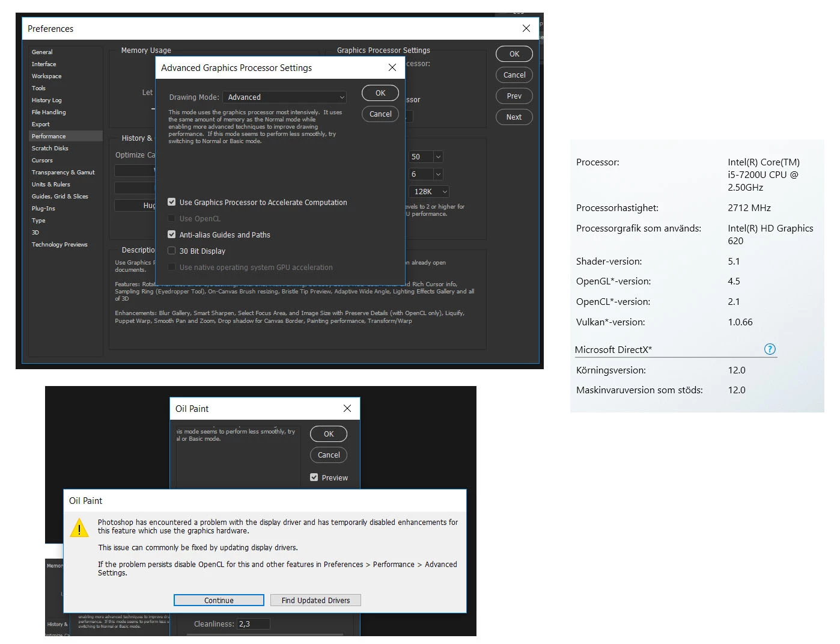
Task: Toggle Anti-alias Guides and Paths
Action: (172, 235)
